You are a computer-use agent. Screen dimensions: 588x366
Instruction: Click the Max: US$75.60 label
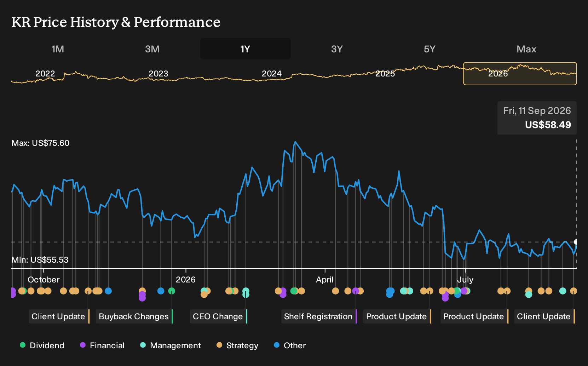click(x=40, y=143)
